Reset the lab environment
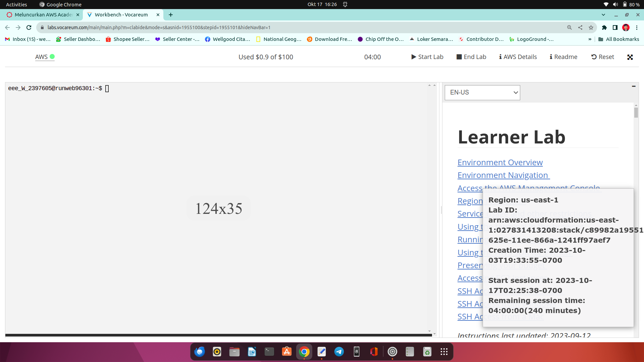Viewport: 644px width, 362px height. (x=602, y=57)
